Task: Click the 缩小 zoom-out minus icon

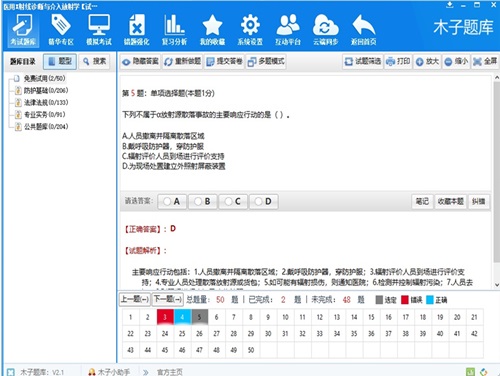Action: (456, 61)
